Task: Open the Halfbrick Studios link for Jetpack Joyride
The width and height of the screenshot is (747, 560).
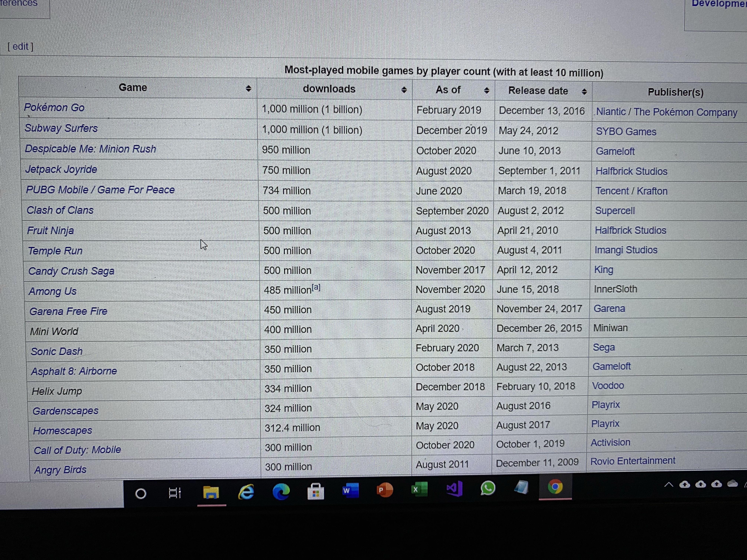Action: (631, 171)
